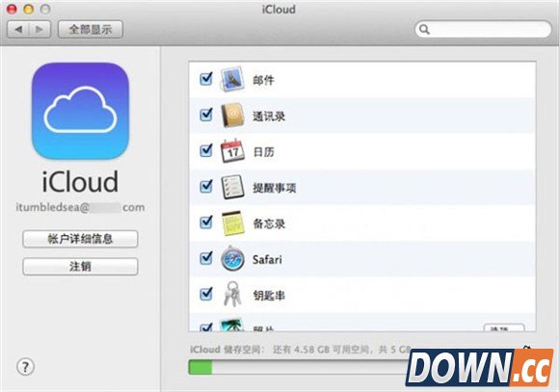
Task: Click the 邮件 label text
Action: click(263, 80)
